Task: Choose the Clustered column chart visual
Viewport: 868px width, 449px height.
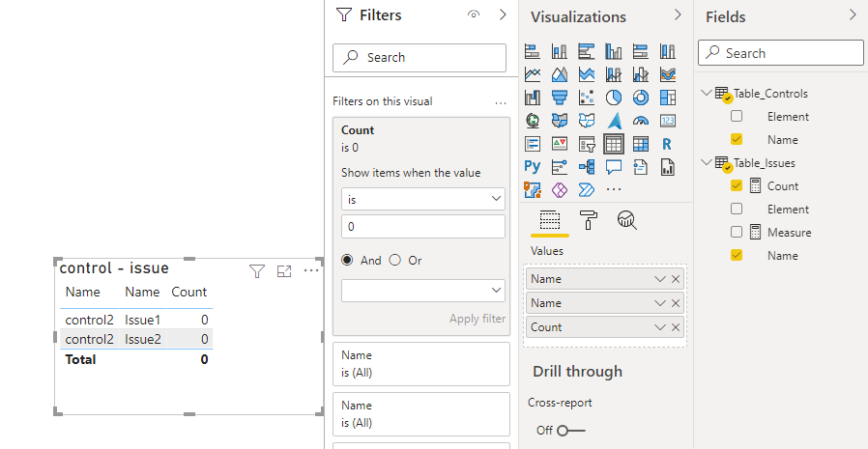Action: click(614, 51)
